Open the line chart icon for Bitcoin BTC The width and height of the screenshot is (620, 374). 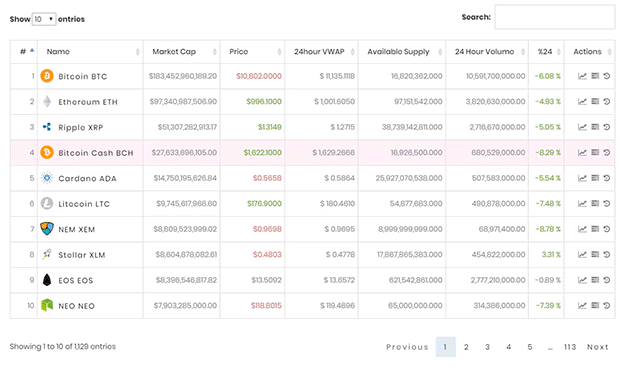[x=582, y=76]
